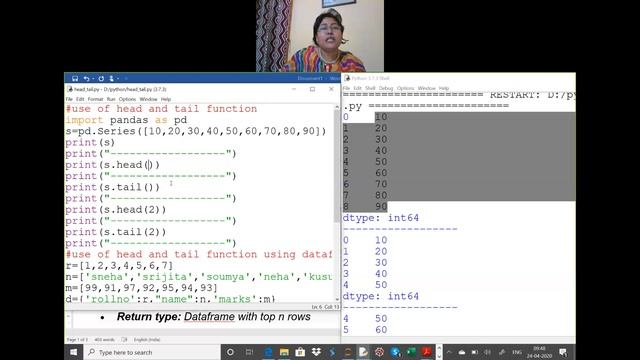This screenshot has width=640, height=360.
Task: Click 'Ln: 6 Col: 13' status in editor
Action: (325, 307)
